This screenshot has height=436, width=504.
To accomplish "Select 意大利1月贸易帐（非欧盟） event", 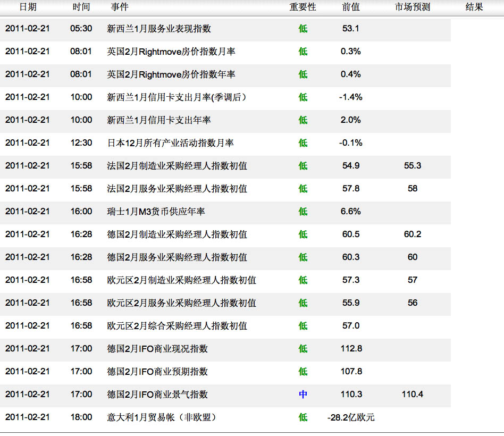I will click(162, 417).
